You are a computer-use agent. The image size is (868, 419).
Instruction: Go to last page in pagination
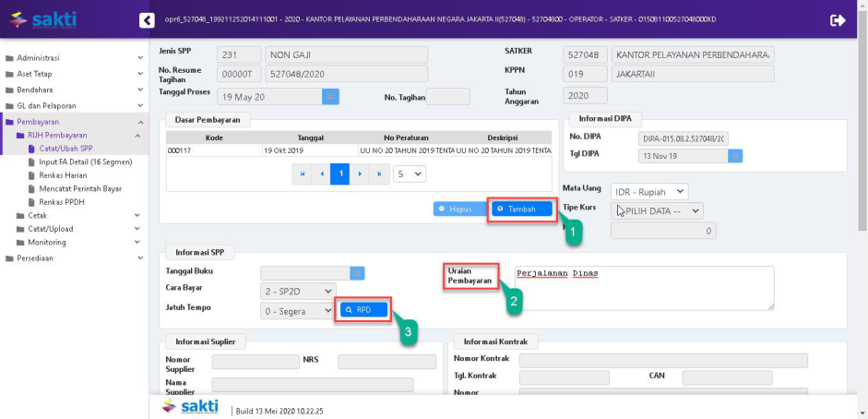(x=380, y=174)
